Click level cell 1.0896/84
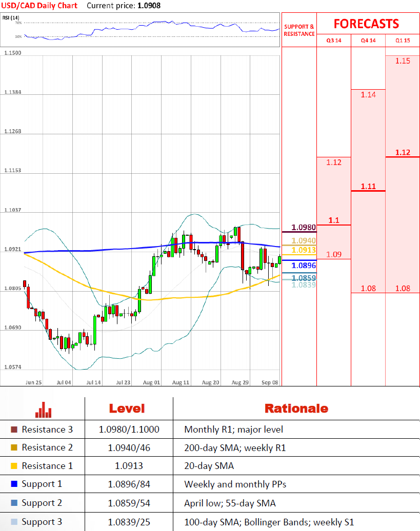The image size is (420, 531). pyautogui.click(x=129, y=484)
